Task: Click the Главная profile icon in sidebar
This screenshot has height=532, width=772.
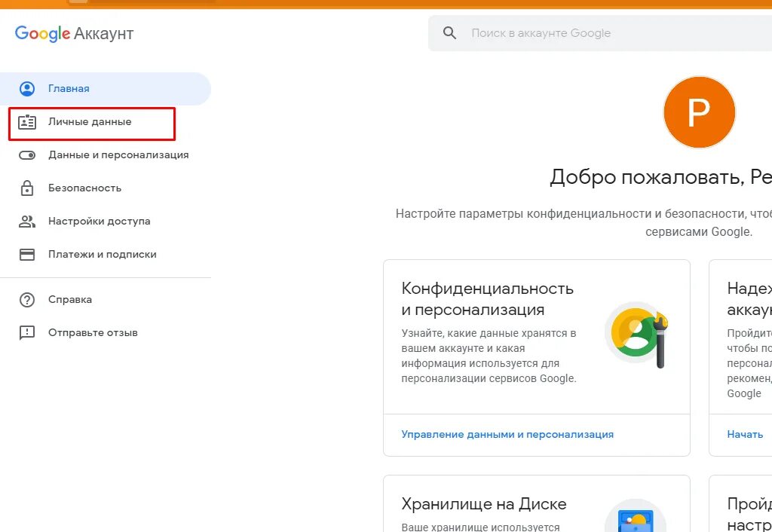Action: (x=27, y=89)
